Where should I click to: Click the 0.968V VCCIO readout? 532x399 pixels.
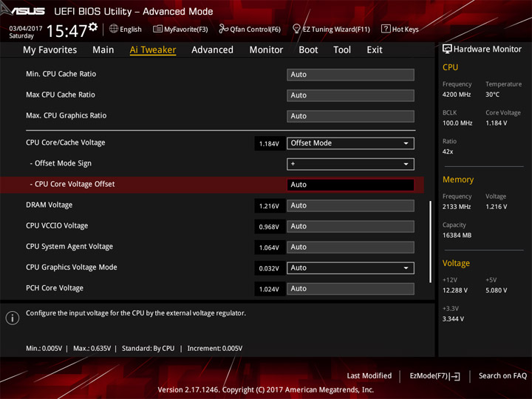pos(270,227)
